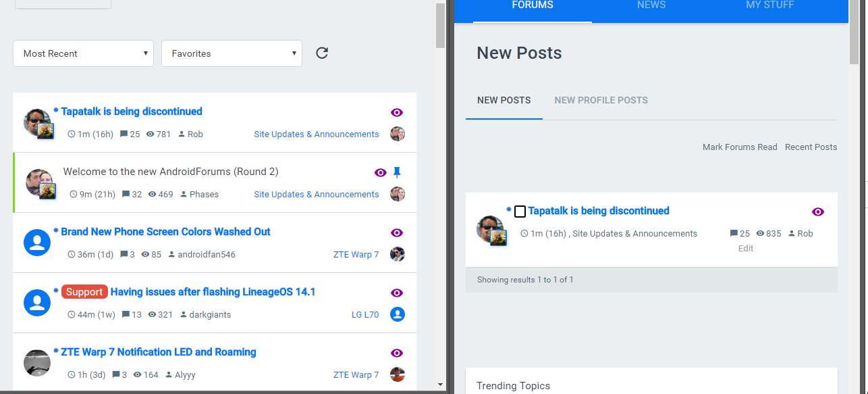Screen dimensions: 868x394
Task: Switch to the NEWS tab
Action: point(651,5)
